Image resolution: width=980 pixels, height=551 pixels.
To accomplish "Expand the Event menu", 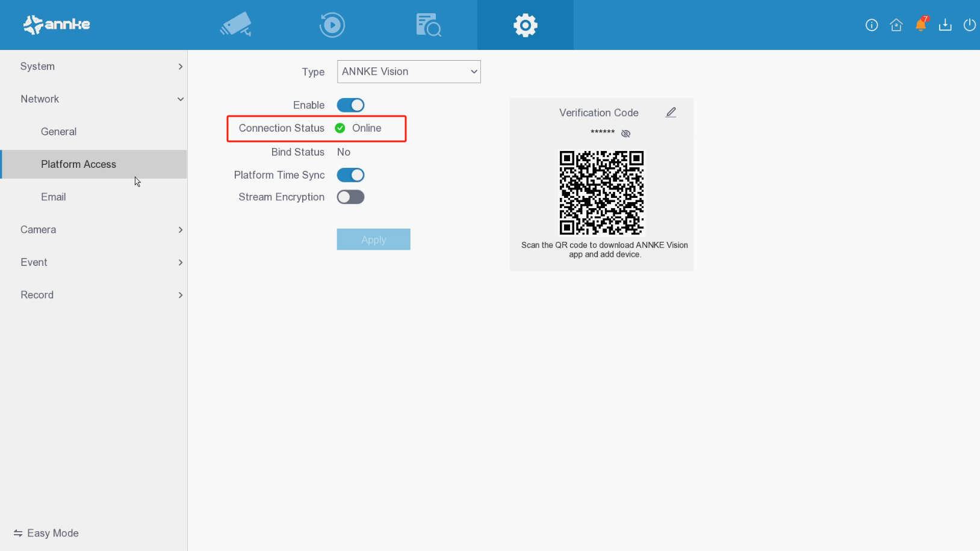I will (x=94, y=262).
